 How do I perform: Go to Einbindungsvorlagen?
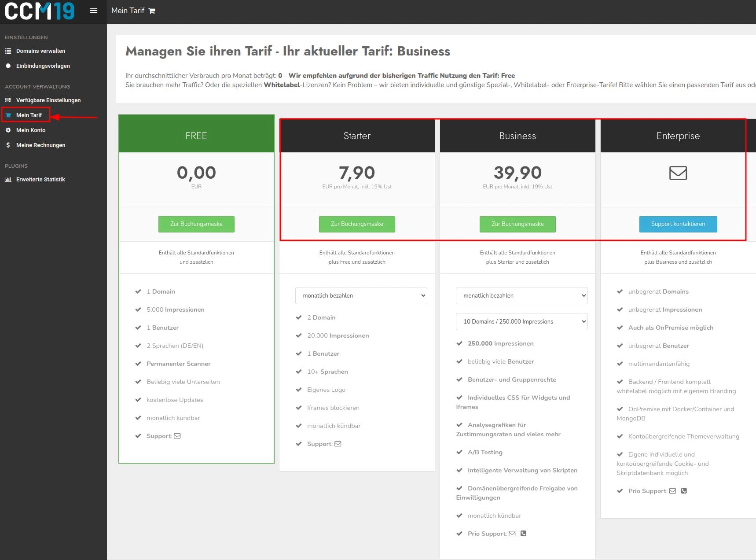click(43, 66)
